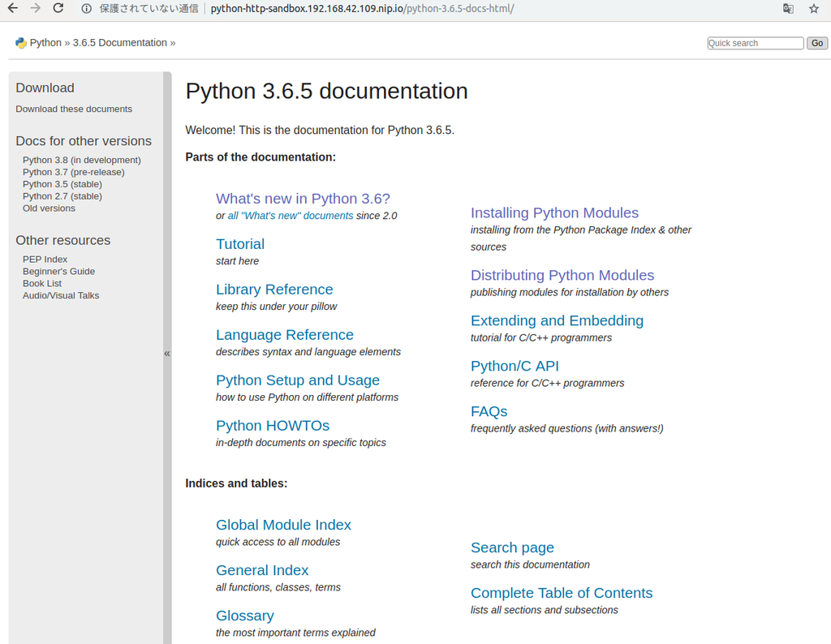The image size is (831, 644).
Task: Open the Library Reference link
Action: 274,290
